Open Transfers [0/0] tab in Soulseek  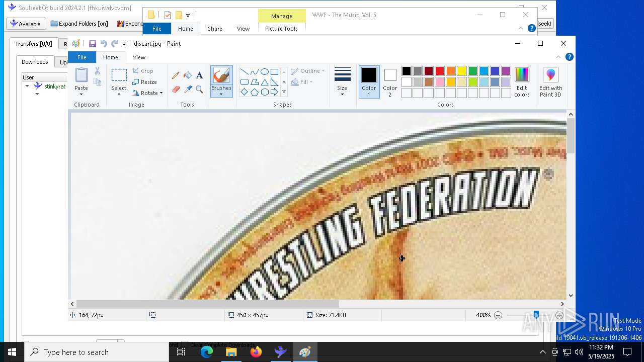click(x=34, y=44)
